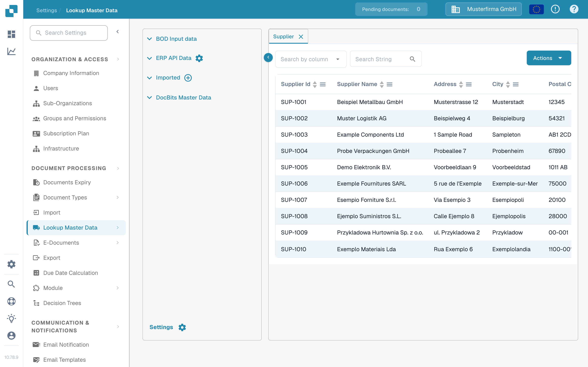Click the alert exclamation icon in header
The image size is (588, 367).
point(555,9)
